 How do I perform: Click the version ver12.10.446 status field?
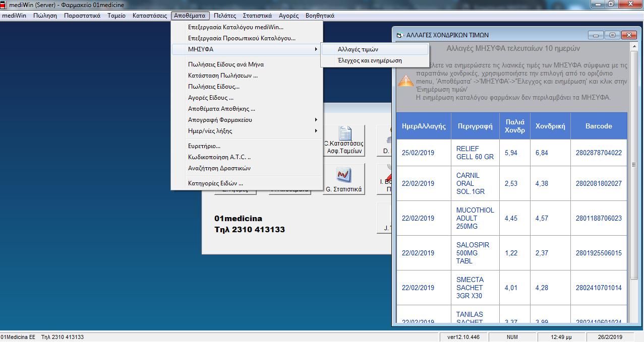[x=463, y=337]
